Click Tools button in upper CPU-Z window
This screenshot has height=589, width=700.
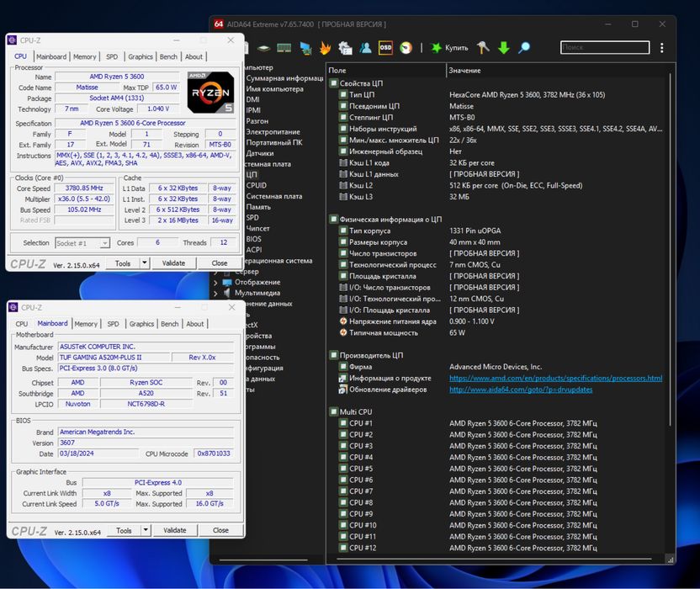pos(123,263)
